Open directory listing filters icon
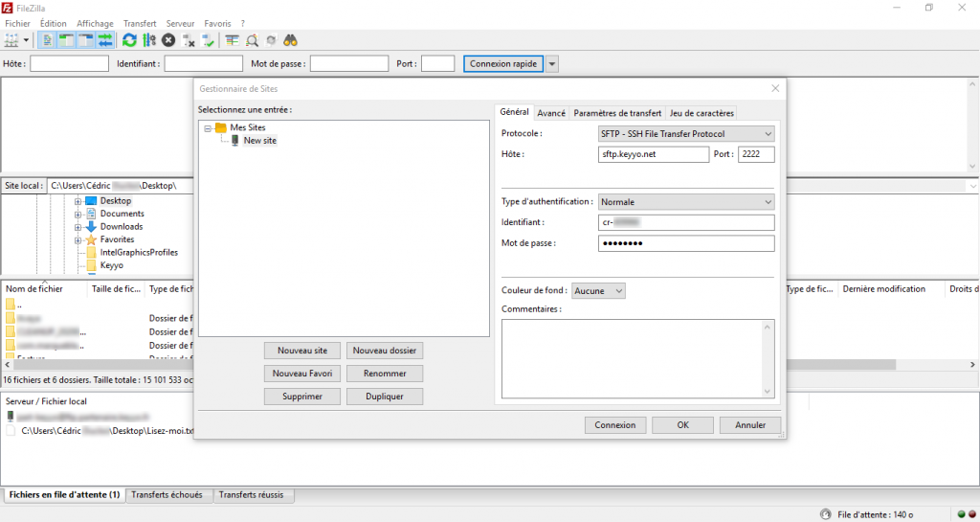The width and height of the screenshot is (980, 522). click(x=233, y=40)
